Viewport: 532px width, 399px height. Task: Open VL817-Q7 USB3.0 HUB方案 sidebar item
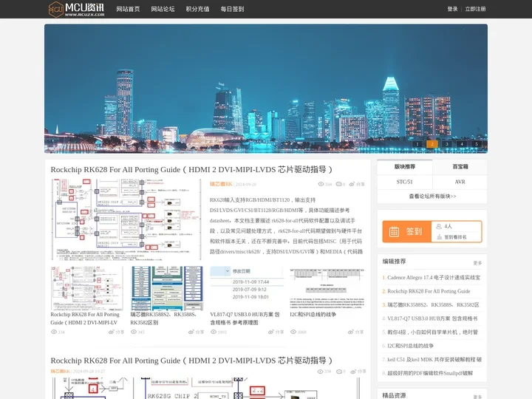tap(432, 318)
